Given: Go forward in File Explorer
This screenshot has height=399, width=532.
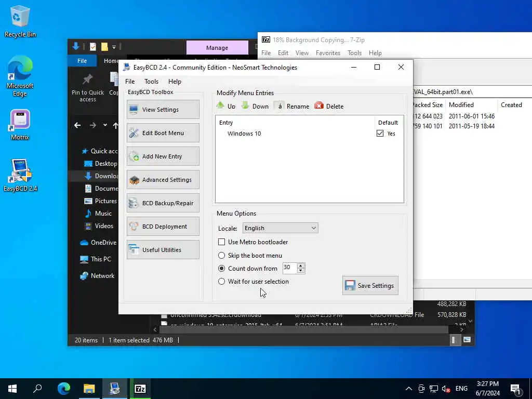Looking at the screenshot, I should (92, 126).
